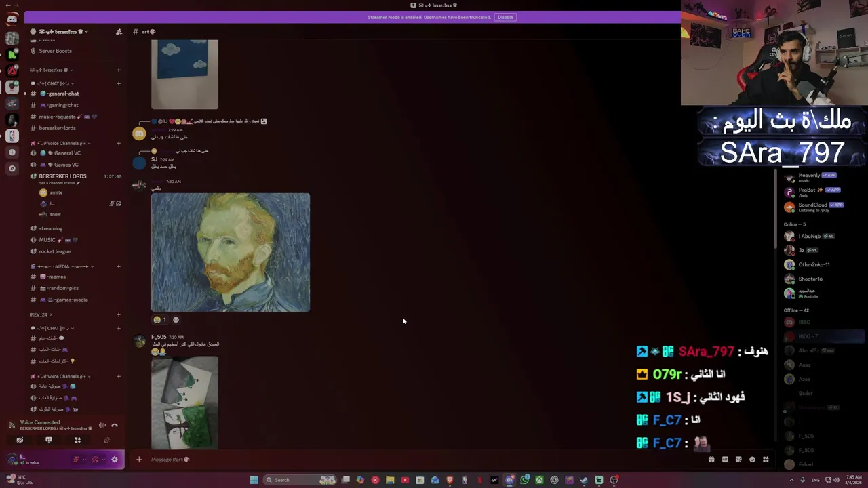Screen dimensions: 868x488
Task: Attach file with plus button
Action: pyautogui.click(x=139, y=460)
